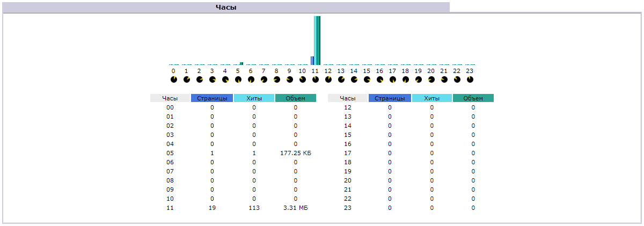Click the 113 hits value in row 11

pyautogui.click(x=254, y=208)
